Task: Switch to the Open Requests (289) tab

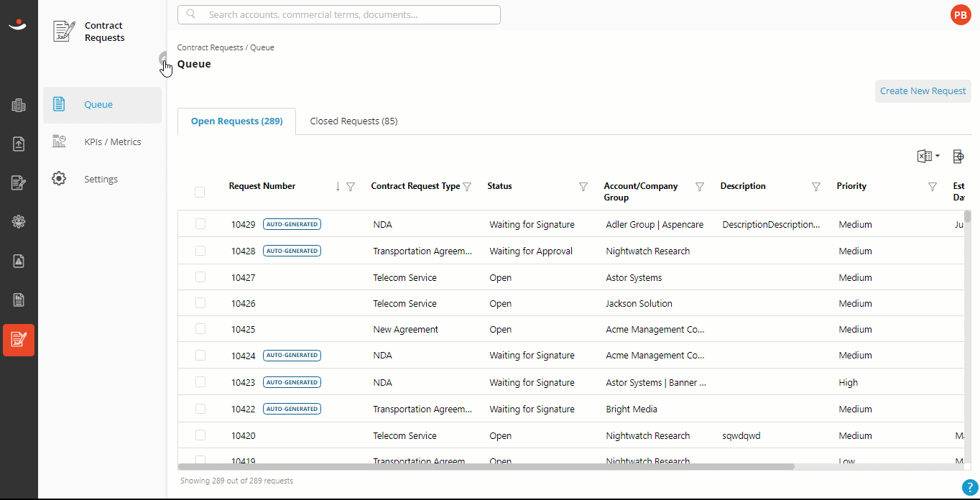Action: (236, 121)
